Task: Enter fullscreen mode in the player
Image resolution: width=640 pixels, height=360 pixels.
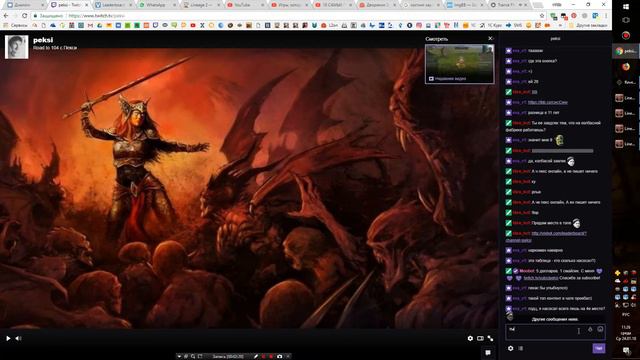Action: 490,338
